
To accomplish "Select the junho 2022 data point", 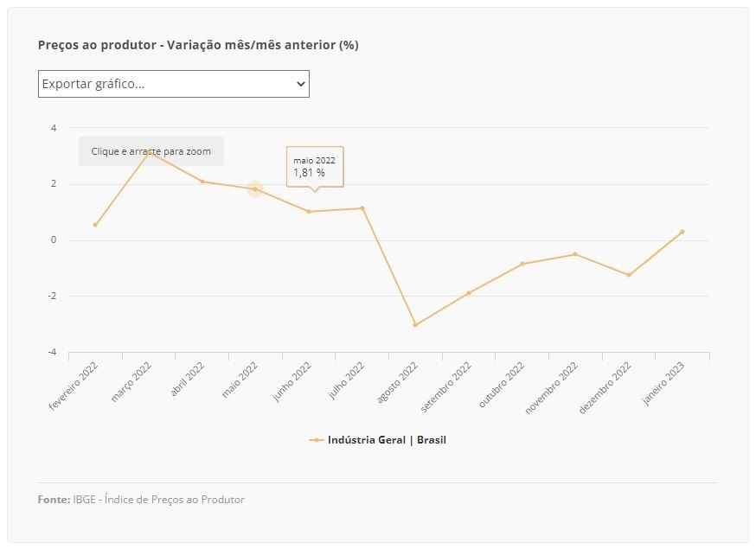I will (309, 212).
